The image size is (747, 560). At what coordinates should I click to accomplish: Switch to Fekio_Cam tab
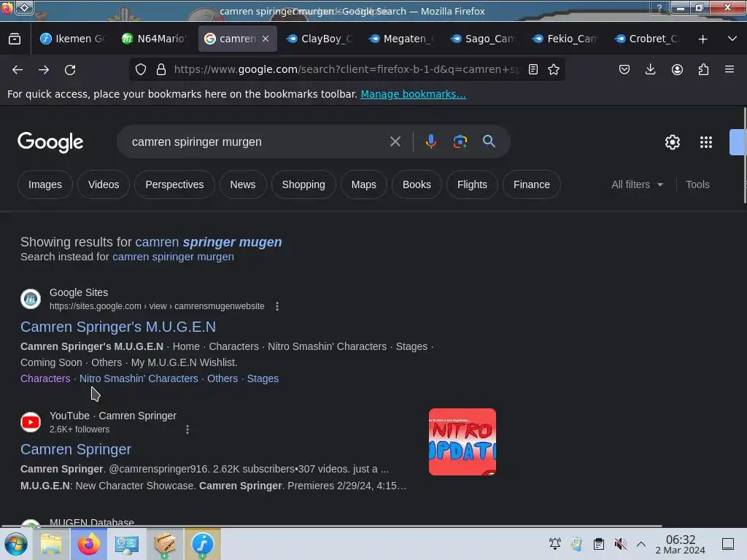565,39
